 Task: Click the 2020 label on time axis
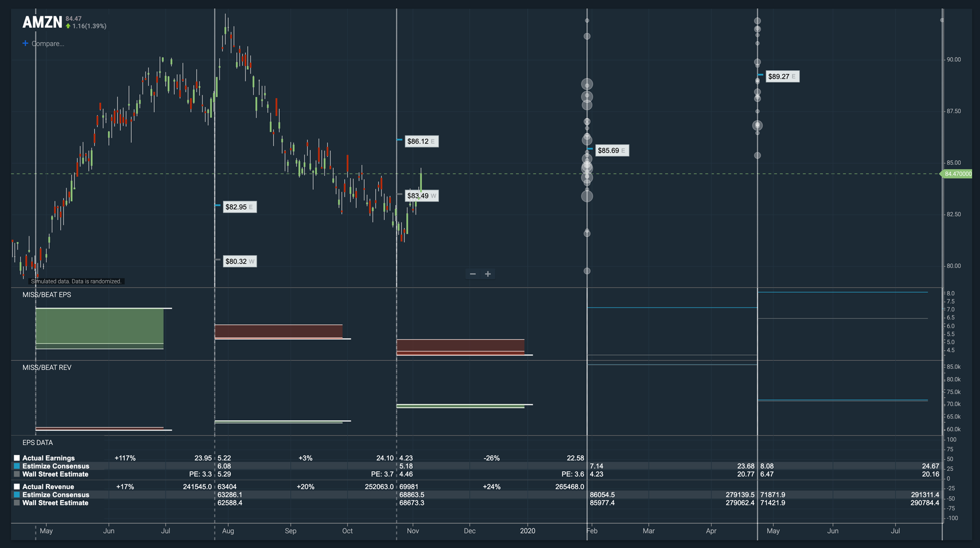(x=528, y=531)
